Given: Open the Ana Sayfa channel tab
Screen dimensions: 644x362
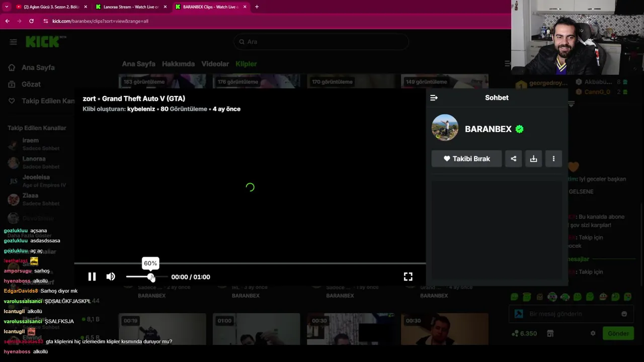Looking at the screenshot, I should [138, 64].
